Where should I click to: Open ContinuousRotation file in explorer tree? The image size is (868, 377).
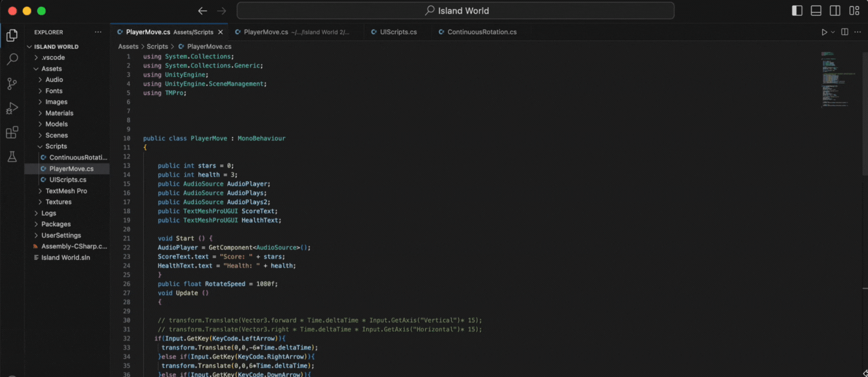(67, 157)
